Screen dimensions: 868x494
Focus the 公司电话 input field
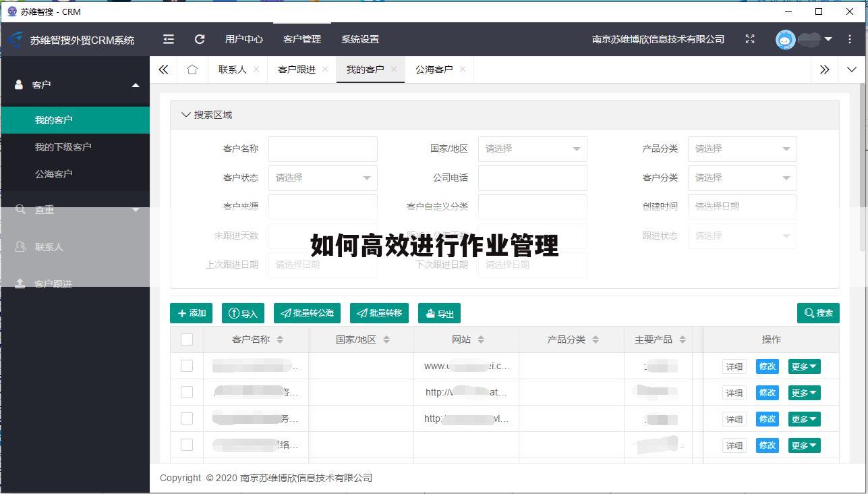(x=533, y=178)
